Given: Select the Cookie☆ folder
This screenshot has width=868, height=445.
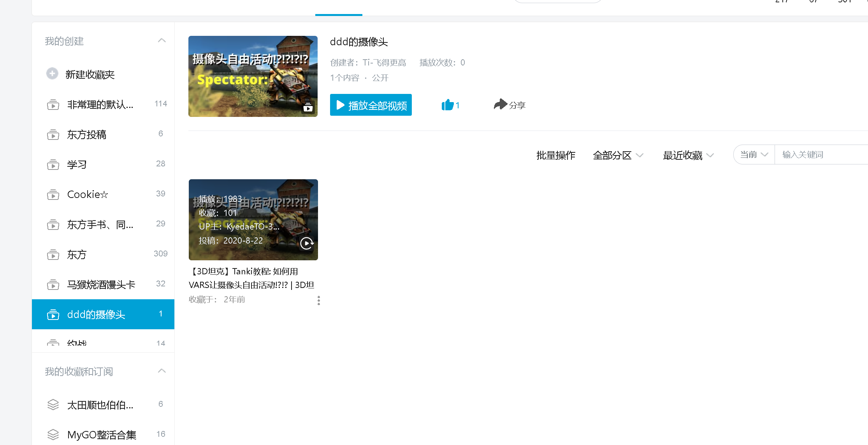Looking at the screenshot, I should tap(103, 194).
